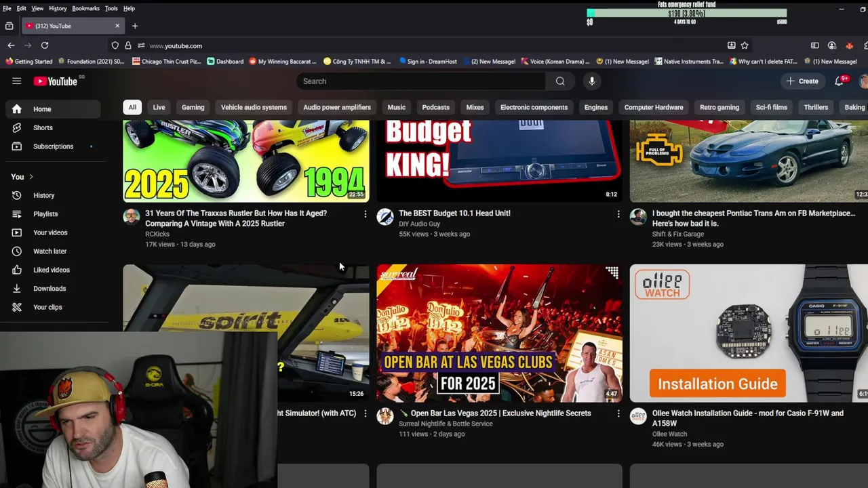
Task: Click the YouTube logo
Action: 56,81
